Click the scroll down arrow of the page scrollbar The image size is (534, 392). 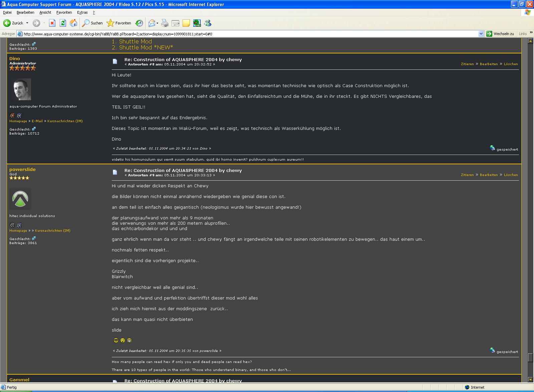click(x=530, y=379)
